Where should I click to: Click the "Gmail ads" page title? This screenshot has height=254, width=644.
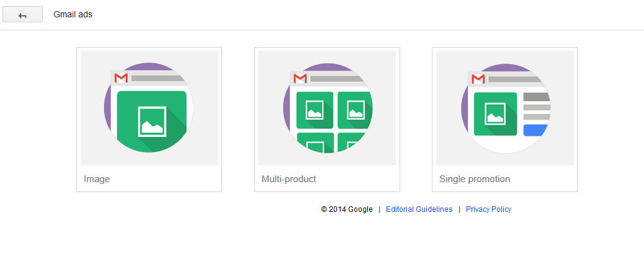pyautogui.click(x=73, y=14)
